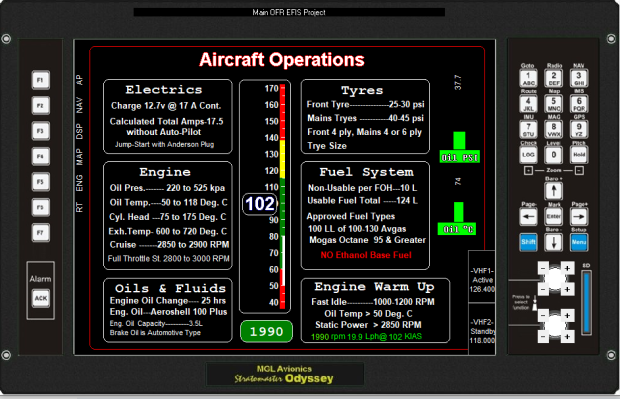Image resolution: width=620 pixels, height=399 pixels.
Task: Click keypad key 9 YZ (GPS)
Action: click(x=579, y=129)
